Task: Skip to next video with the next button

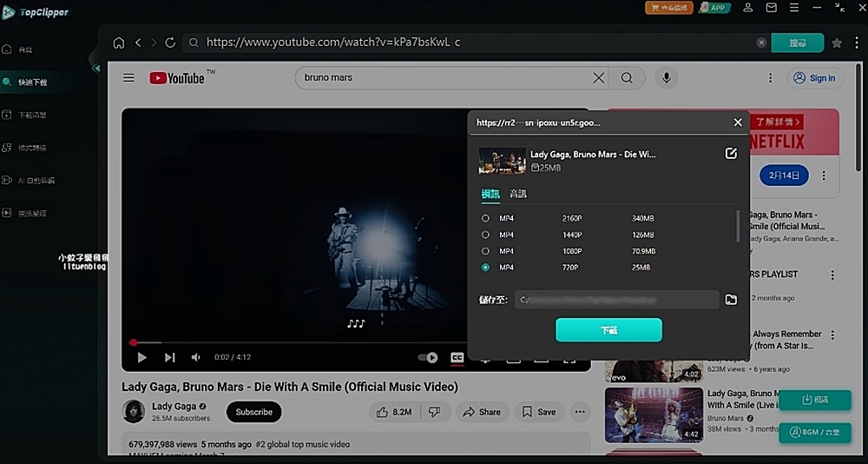Action: 169,358
